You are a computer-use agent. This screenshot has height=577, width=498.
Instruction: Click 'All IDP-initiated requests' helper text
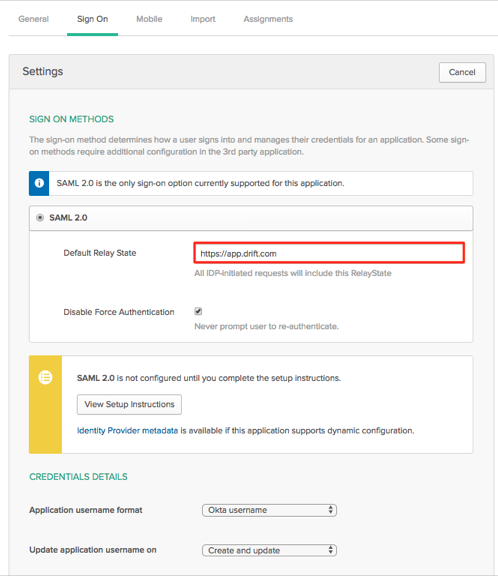(x=293, y=273)
